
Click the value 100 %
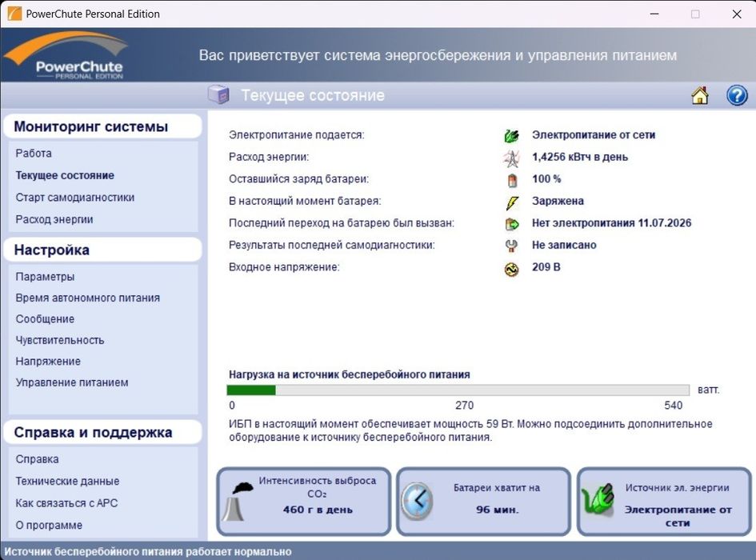[x=546, y=179]
